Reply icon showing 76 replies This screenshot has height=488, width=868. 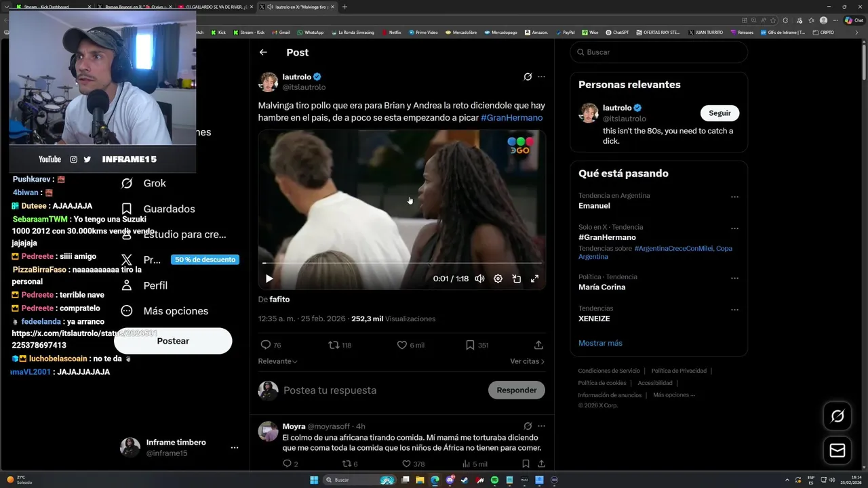pyautogui.click(x=266, y=345)
